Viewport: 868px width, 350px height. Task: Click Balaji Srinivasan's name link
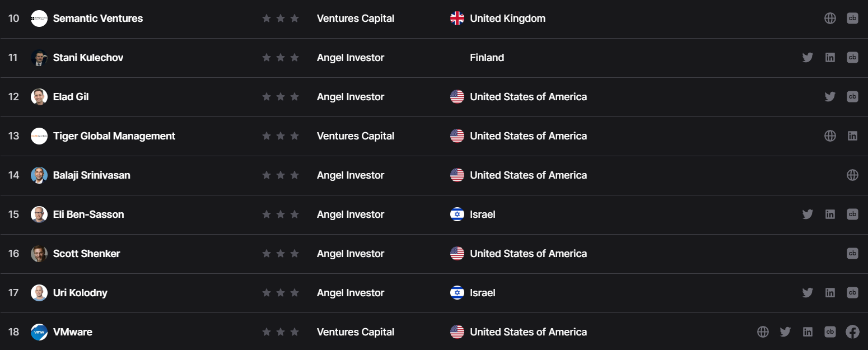91,175
